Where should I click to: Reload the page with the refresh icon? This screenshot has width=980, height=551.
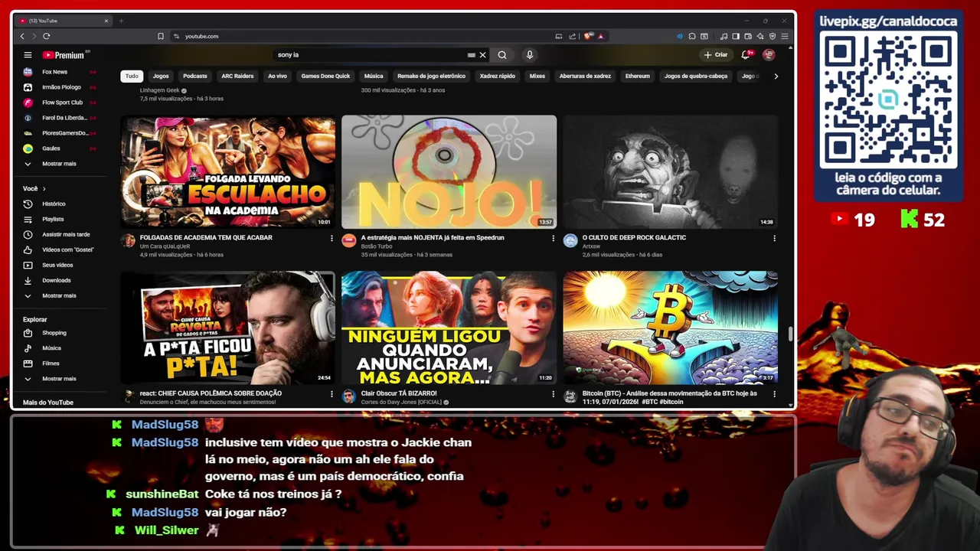tap(47, 36)
